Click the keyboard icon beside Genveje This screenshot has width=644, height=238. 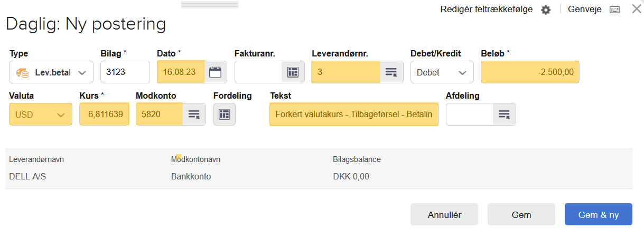click(x=614, y=9)
